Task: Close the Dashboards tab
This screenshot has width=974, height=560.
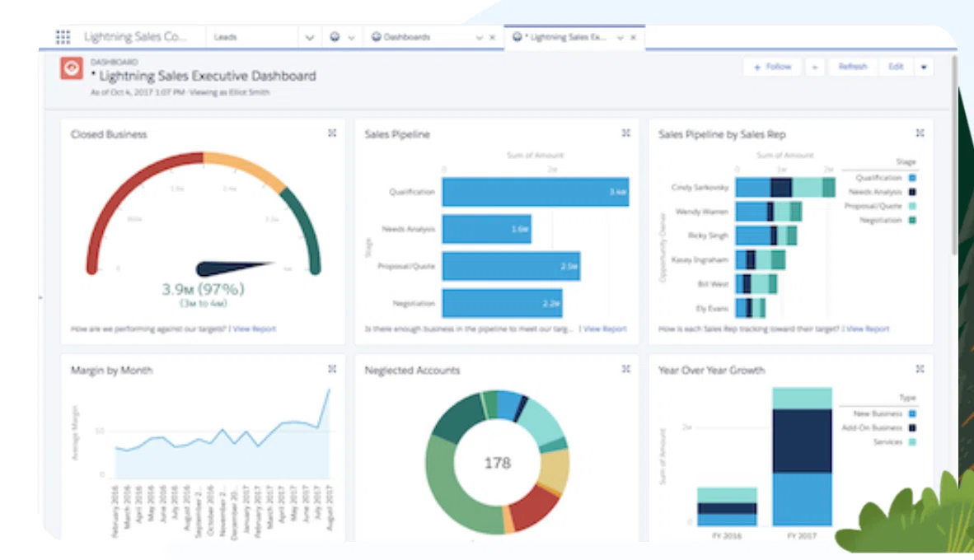Action: (493, 38)
